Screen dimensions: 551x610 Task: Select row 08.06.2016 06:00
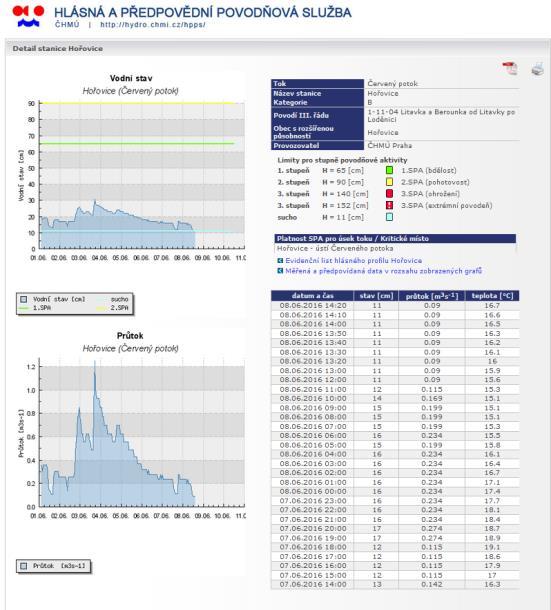(x=395, y=435)
